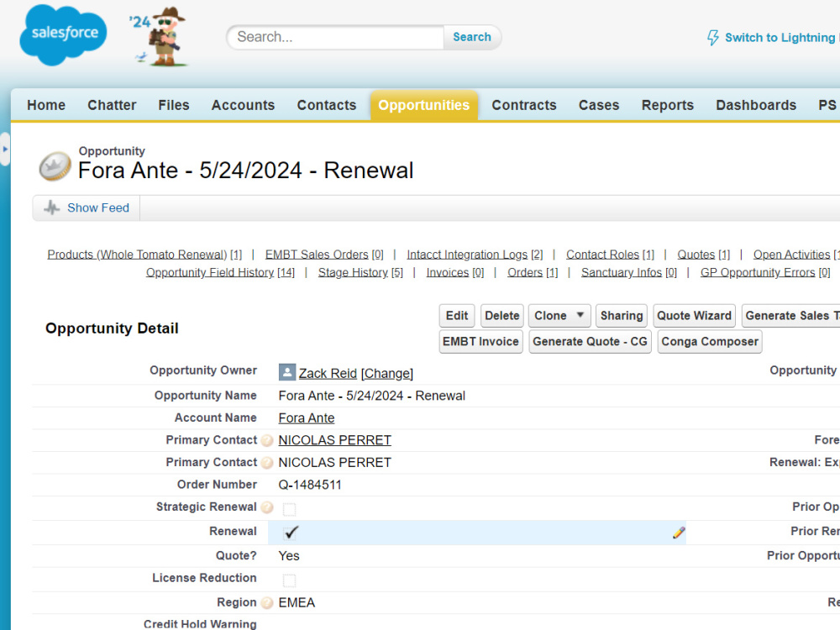Jump to EMBT Sales Orders list
The width and height of the screenshot is (840, 630).
tap(324, 255)
